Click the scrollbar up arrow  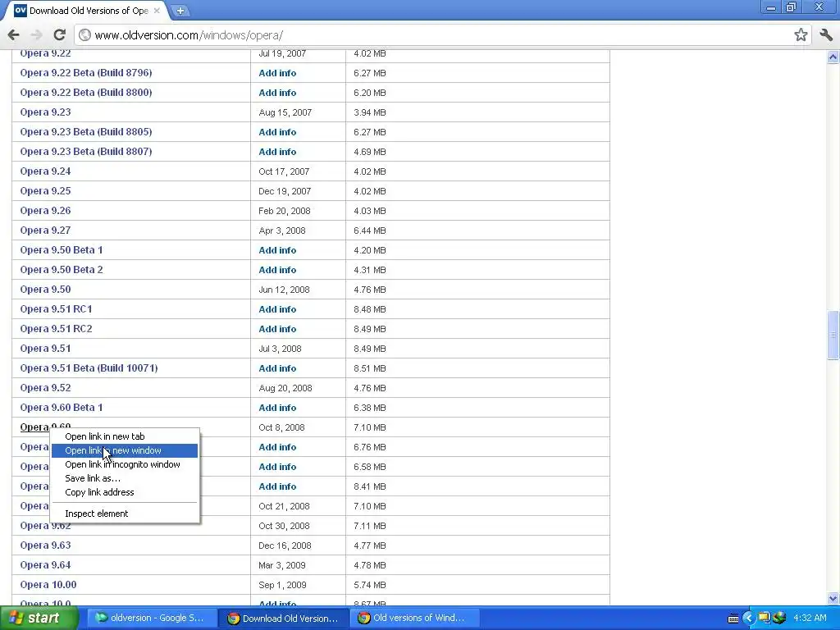coord(833,57)
